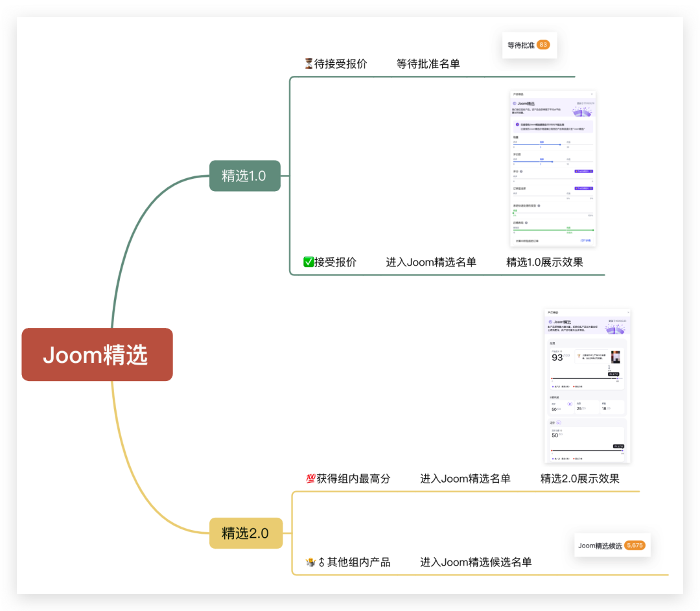Select the 精选2.0展示效果 topic
The height and width of the screenshot is (611, 700).
(x=580, y=479)
